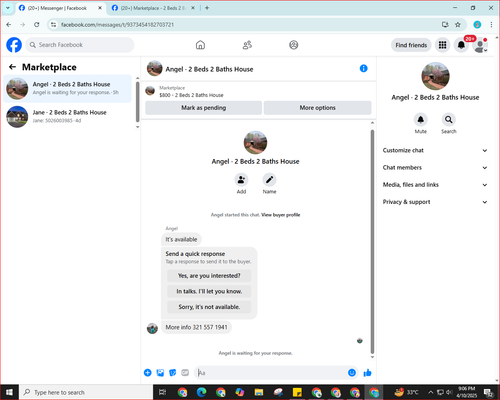Close the Messenger browser tab
Screen dimensions: 500x400
coord(100,8)
